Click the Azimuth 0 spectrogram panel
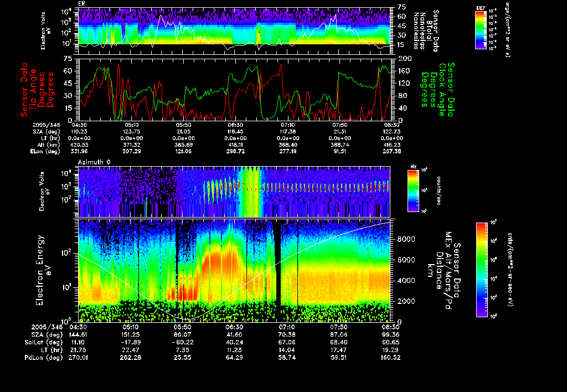 tap(234, 192)
